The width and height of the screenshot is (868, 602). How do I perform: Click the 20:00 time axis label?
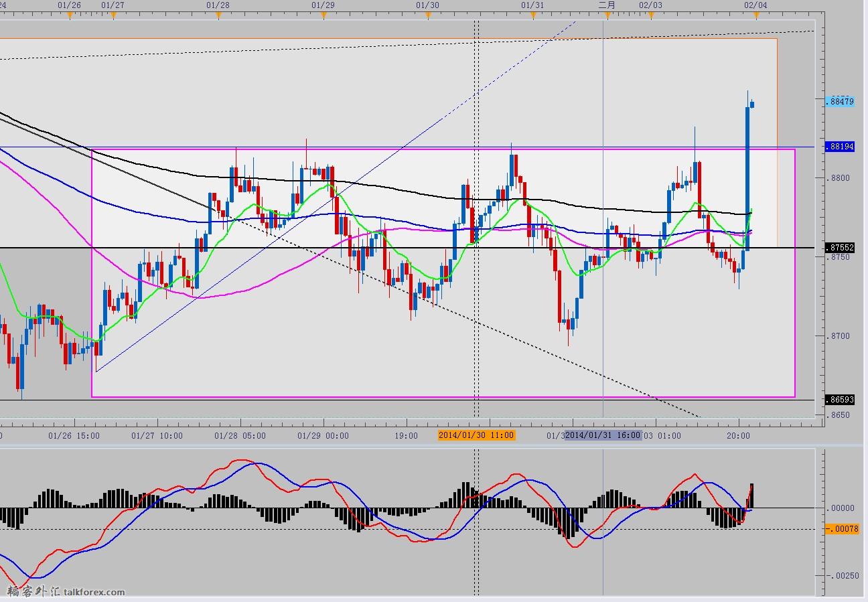click(x=738, y=436)
